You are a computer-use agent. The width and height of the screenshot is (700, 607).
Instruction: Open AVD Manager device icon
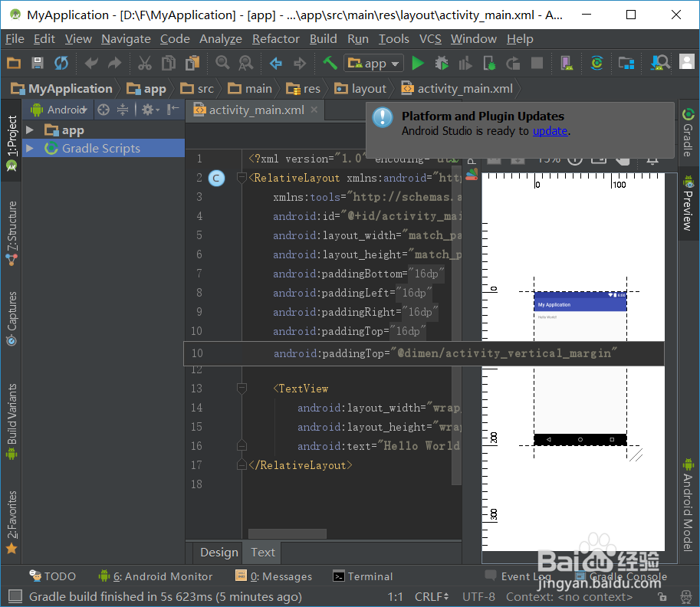click(x=567, y=64)
